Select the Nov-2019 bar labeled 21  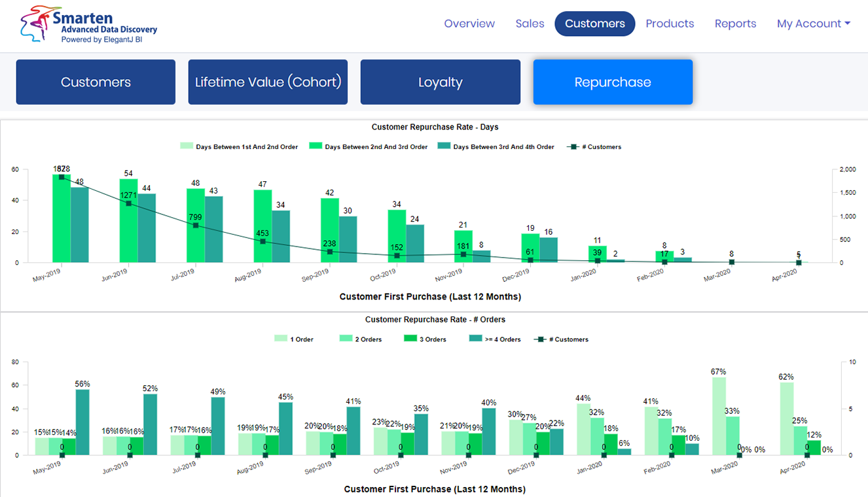pyautogui.click(x=463, y=247)
